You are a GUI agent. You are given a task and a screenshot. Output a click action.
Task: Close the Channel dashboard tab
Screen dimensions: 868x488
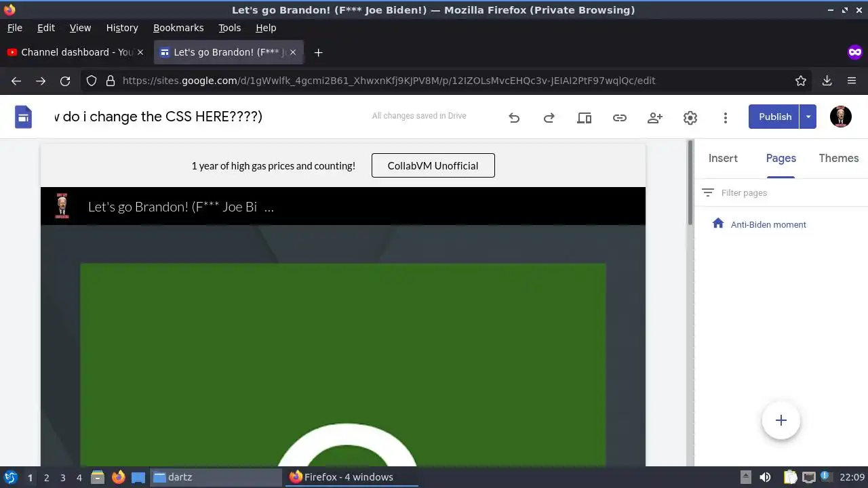point(140,52)
